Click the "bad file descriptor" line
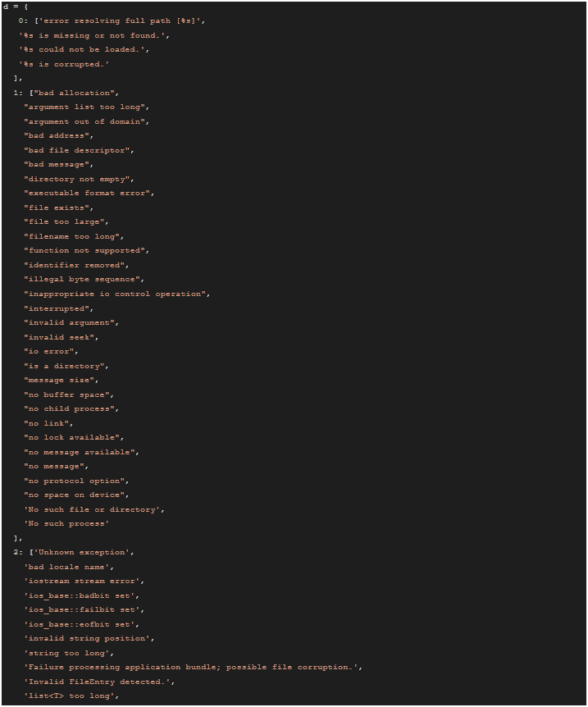 pos(77,150)
